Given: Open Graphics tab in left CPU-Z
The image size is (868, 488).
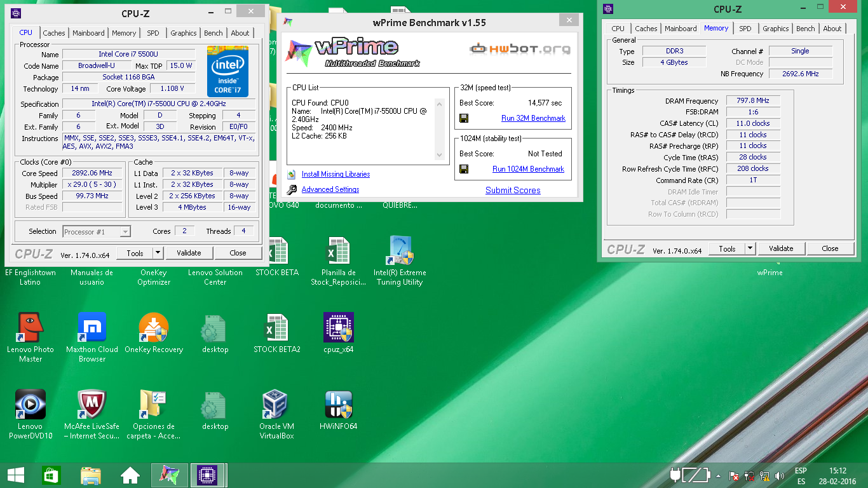Looking at the screenshot, I should pos(184,33).
